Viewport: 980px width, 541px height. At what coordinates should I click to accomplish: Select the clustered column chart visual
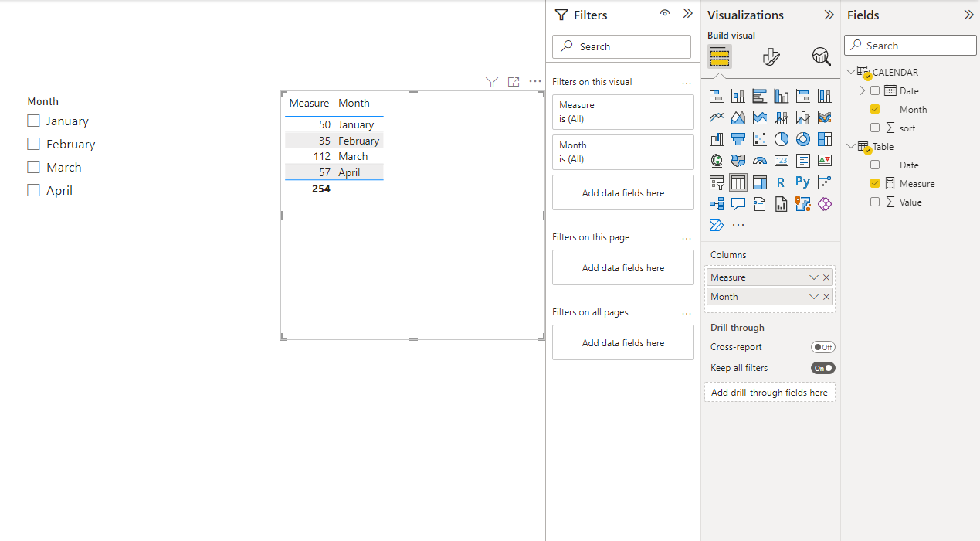click(782, 96)
